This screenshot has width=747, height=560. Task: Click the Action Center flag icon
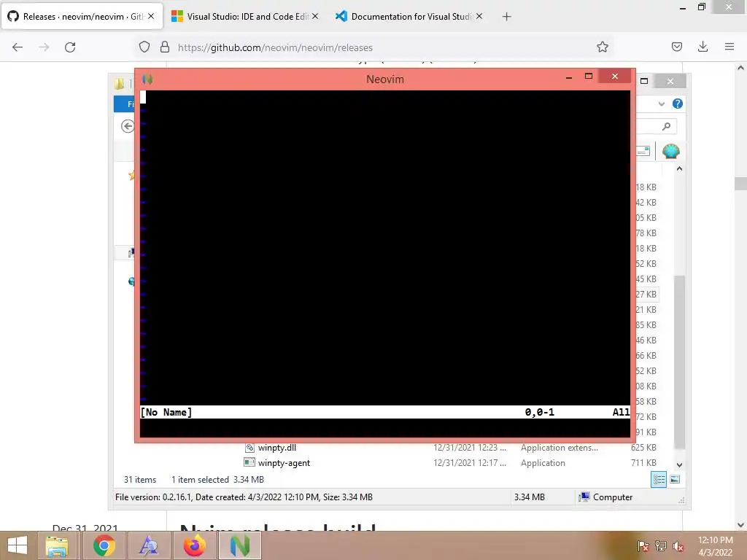pyautogui.click(x=643, y=546)
